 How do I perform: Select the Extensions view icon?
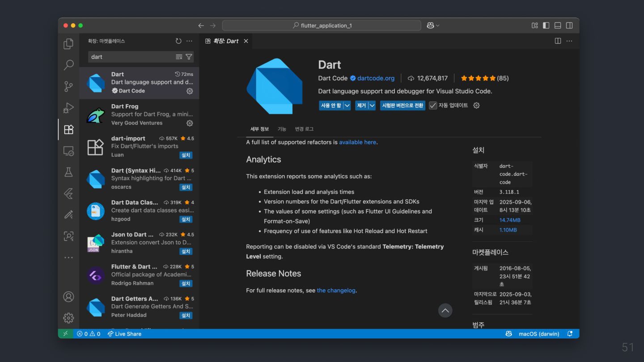click(x=68, y=129)
